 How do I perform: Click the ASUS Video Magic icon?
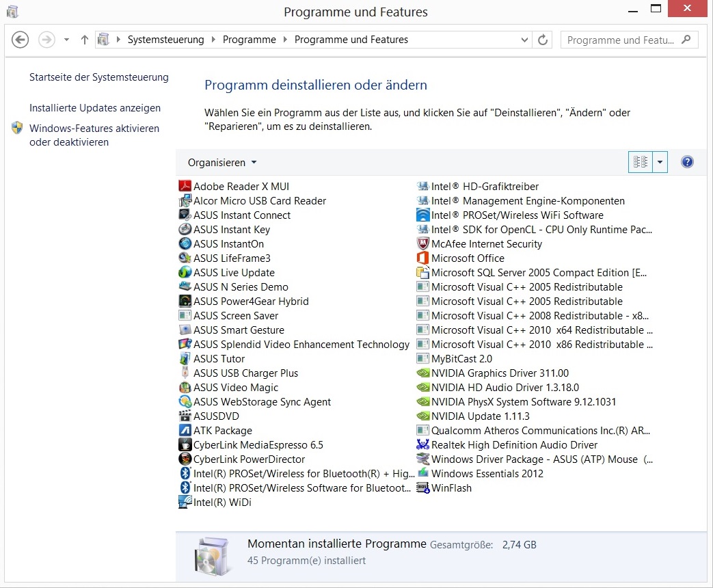185,387
